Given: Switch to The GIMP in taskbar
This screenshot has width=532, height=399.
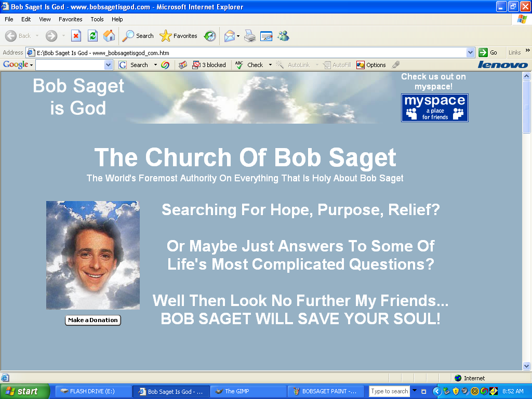Looking at the screenshot, I should (x=248, y=391).
